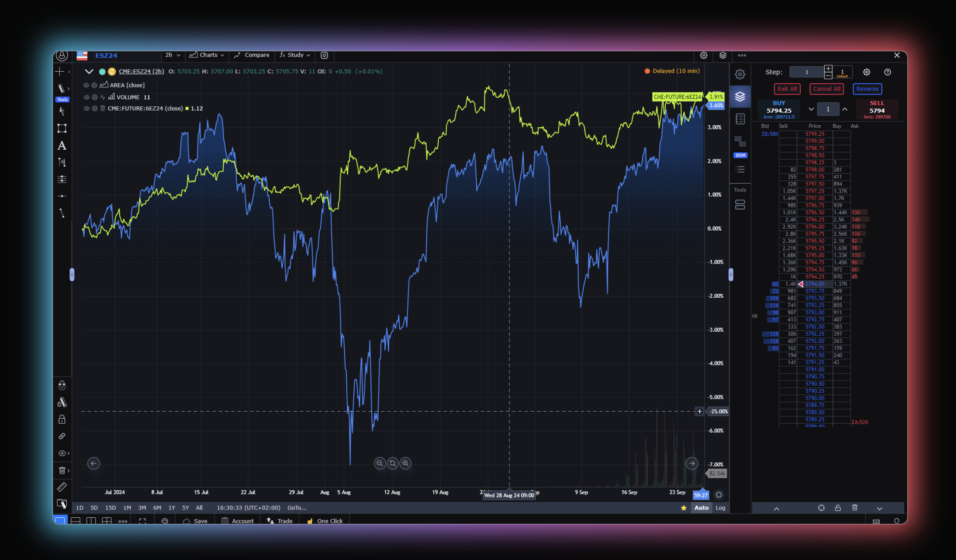Open the Trade menu at the bottom
Screen dimensions: 956x560
click(280, 521)
